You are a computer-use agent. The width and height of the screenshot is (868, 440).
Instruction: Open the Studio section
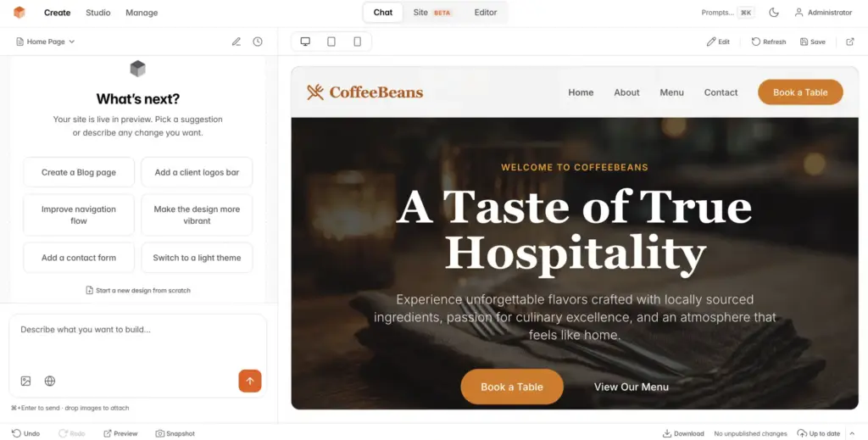[98, 13]
